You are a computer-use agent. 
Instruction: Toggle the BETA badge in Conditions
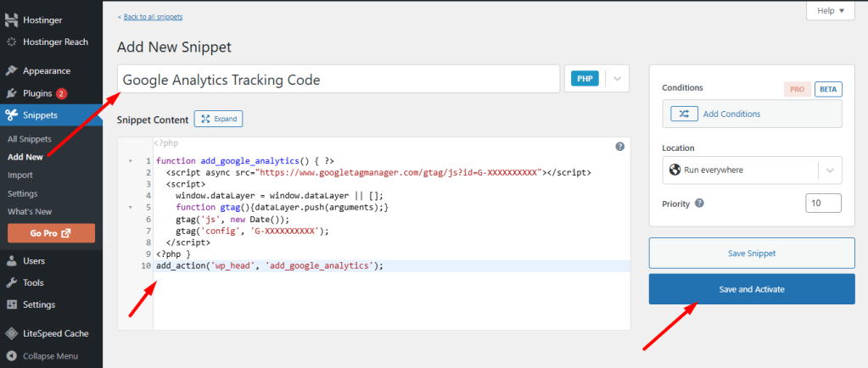pyautogui.click(x=827, y=89)
